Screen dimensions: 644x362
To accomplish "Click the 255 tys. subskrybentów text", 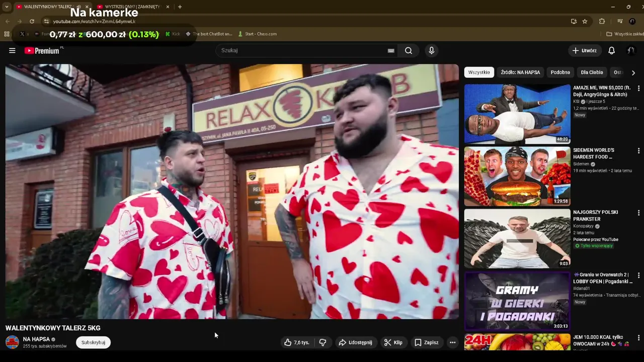I will pos(45,346).
